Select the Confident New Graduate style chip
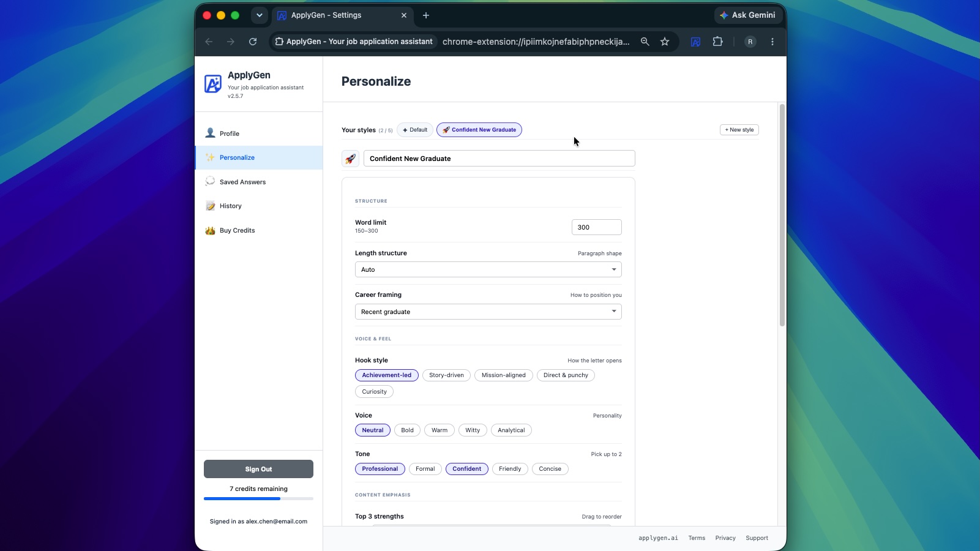 479,130
